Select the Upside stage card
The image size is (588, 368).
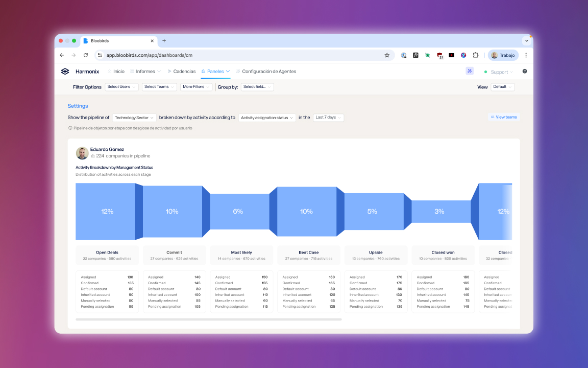(x=376, y=256)
